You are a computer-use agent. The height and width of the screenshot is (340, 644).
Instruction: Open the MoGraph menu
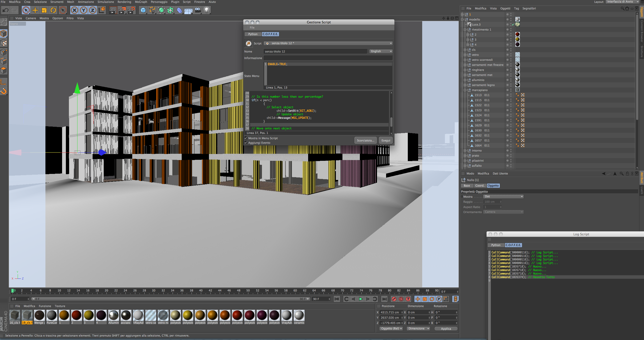click(141, 2)
